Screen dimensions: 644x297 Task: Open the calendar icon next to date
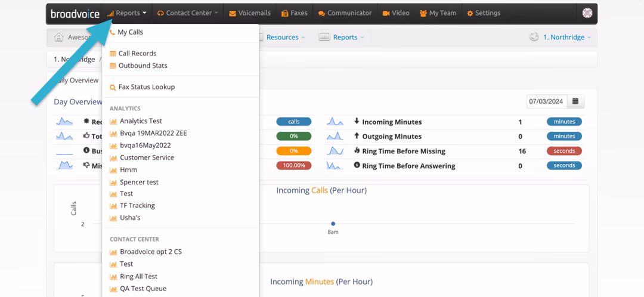click(575, 101)
